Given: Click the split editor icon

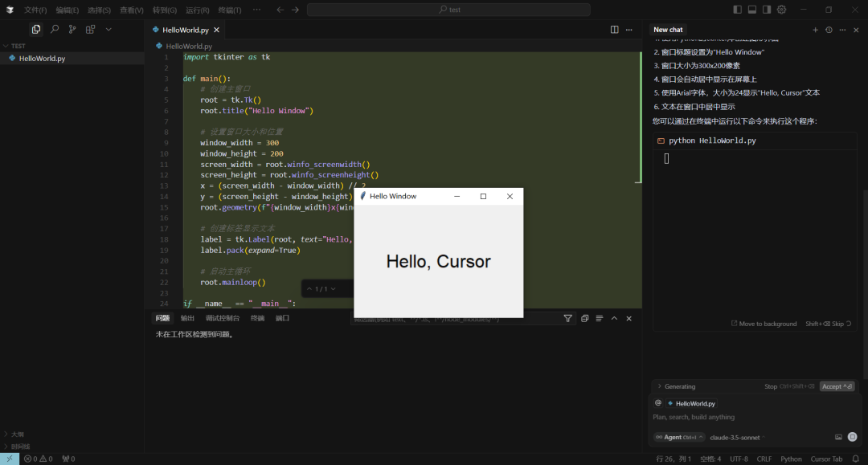Looking at the screenshot, I should tap(614, 30).
